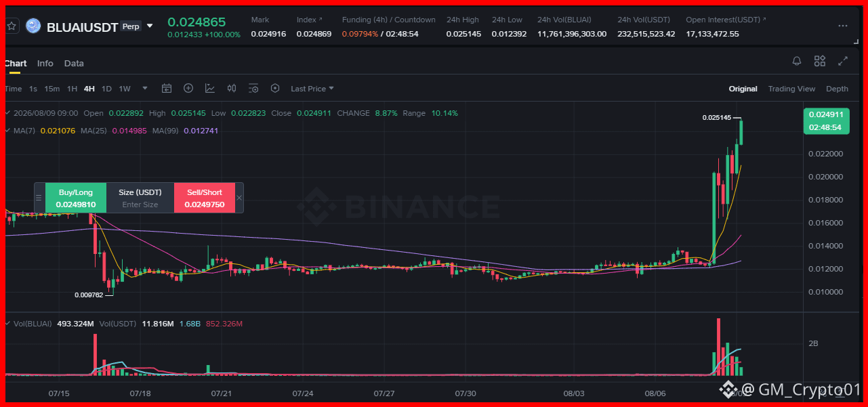Click the 24h Low value 0.012392

[x=509, y=34]
